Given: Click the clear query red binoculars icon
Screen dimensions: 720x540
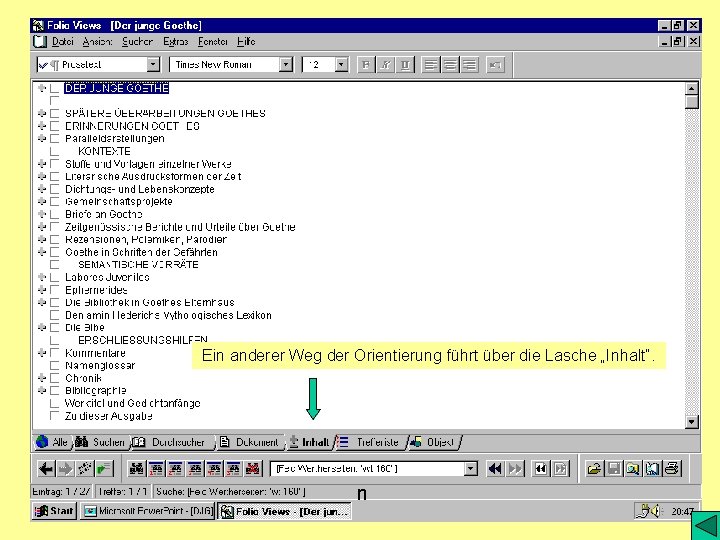Looking at the screenshot, I should (x=253, y=468).
